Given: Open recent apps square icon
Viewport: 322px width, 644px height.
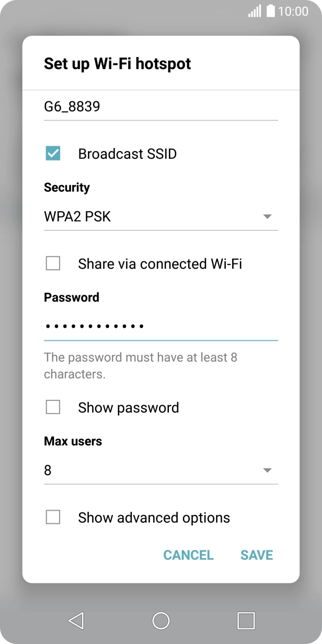Looking at the screenshot, I should pyautogui.click(x=246, y=620).
